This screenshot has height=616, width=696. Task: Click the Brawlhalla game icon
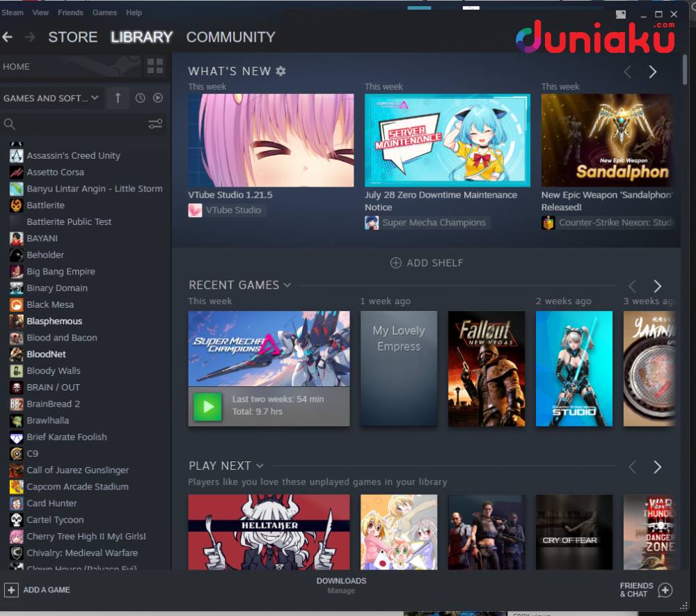coord(17,420)
